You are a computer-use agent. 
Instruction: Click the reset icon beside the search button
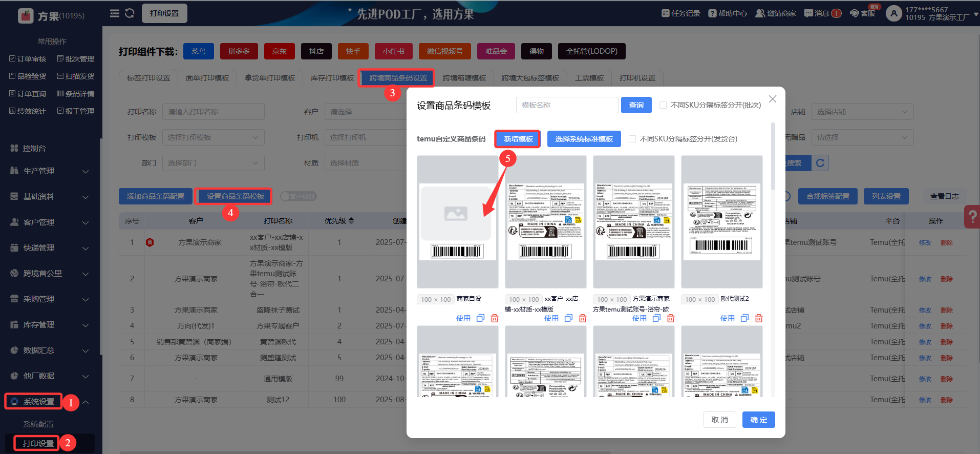(x=820, y=163)
